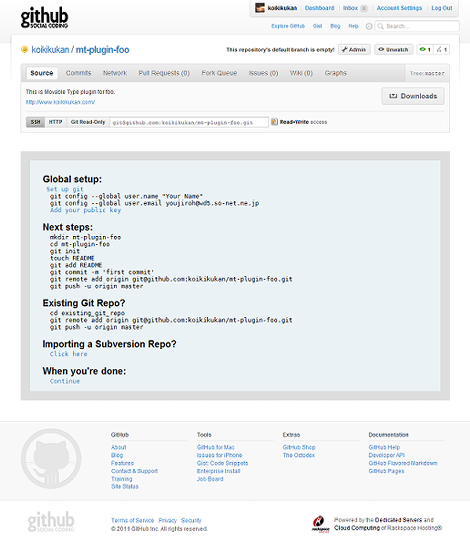
Task: Copy the clone URL with the clipboard icon
Action: tap(274, 122)
